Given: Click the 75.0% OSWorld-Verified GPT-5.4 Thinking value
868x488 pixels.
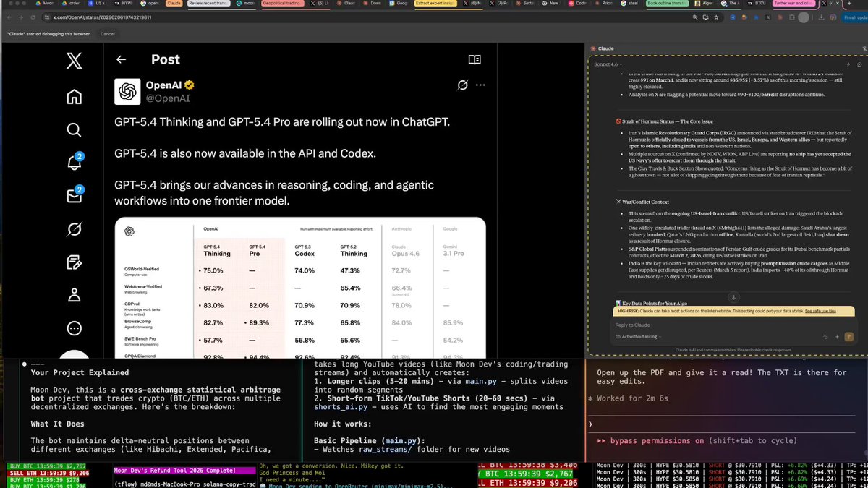Looking at the screenshot, I should point(213,270).
